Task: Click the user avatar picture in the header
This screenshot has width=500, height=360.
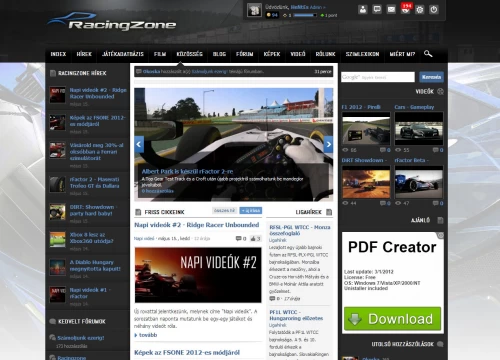Action: (254, 10)
